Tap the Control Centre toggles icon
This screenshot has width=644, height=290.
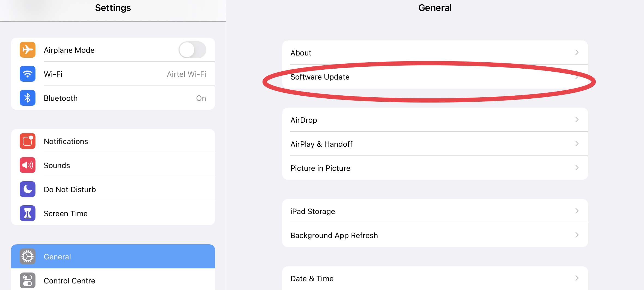point(28,280)
